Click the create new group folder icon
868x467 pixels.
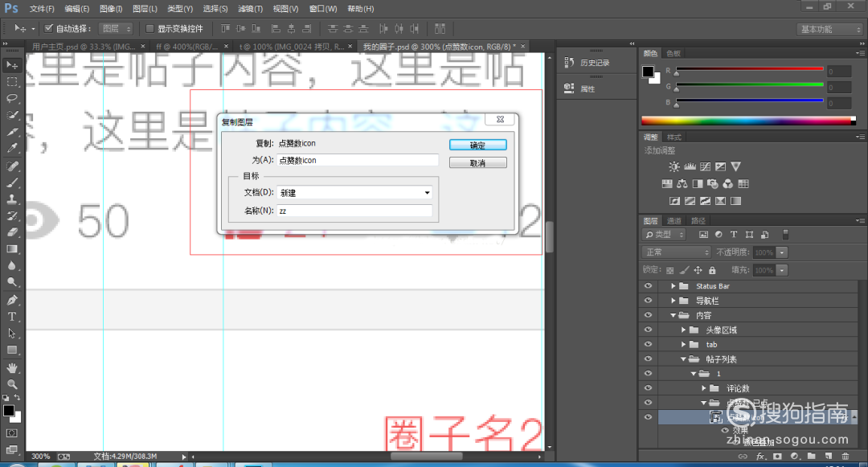coord(811,457)
